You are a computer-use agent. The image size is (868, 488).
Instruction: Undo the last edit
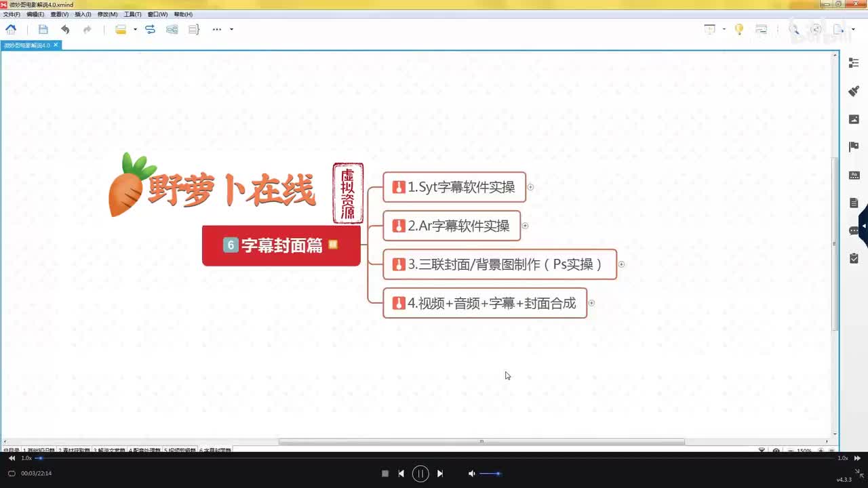(x=65, y=29)
